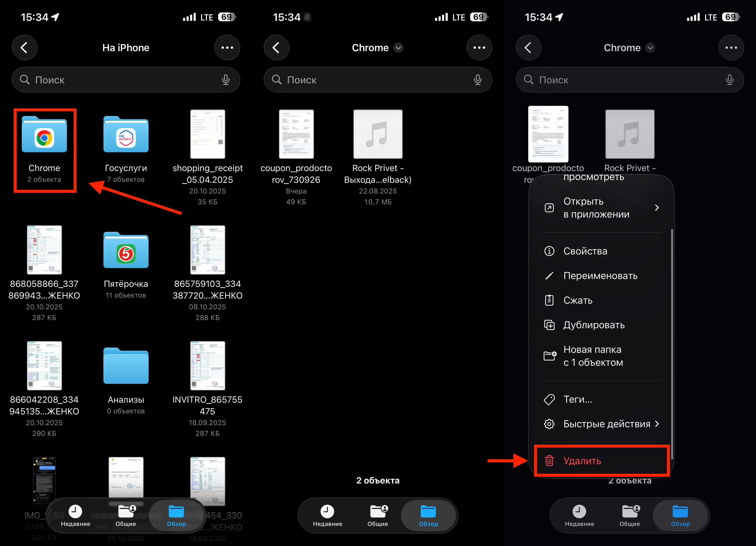Choose Дублировать from the context menu

594,325
